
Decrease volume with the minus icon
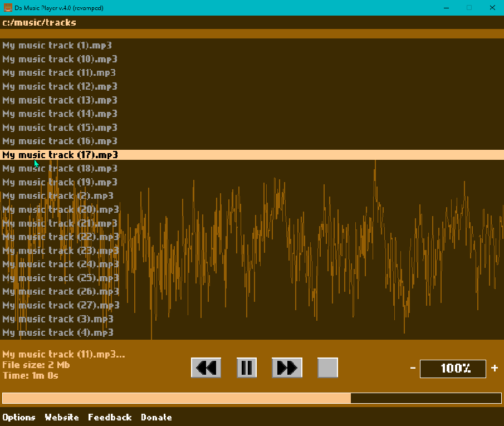413,368
